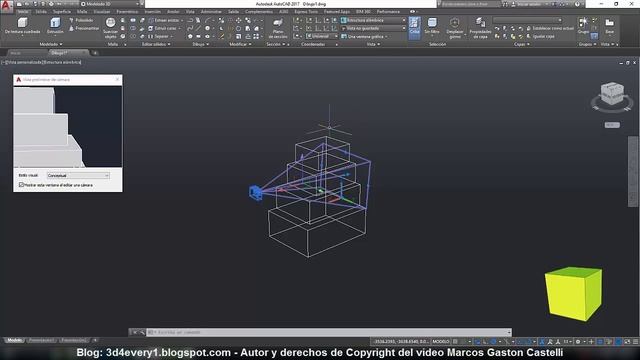Activate the Criba selection tool

coord(414,28)
